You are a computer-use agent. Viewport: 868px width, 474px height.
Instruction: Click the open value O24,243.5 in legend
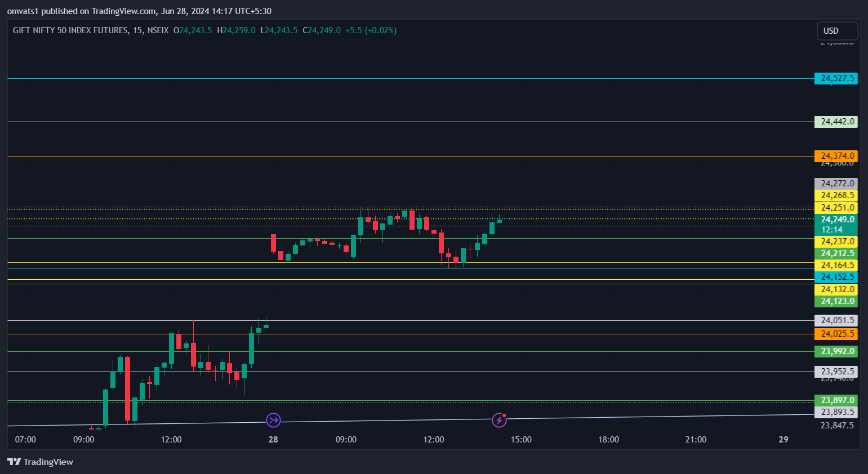(x=193, y=30)
